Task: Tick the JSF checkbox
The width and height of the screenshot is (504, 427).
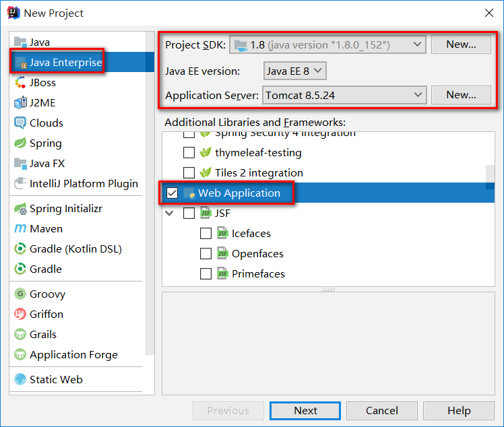Action: point(189,213)
